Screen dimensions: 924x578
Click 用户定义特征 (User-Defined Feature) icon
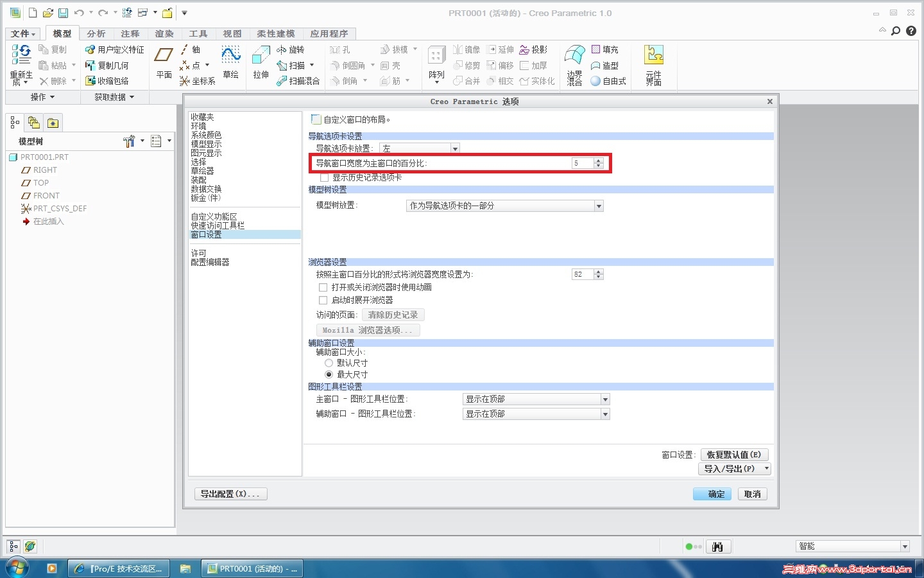point(115,49)
